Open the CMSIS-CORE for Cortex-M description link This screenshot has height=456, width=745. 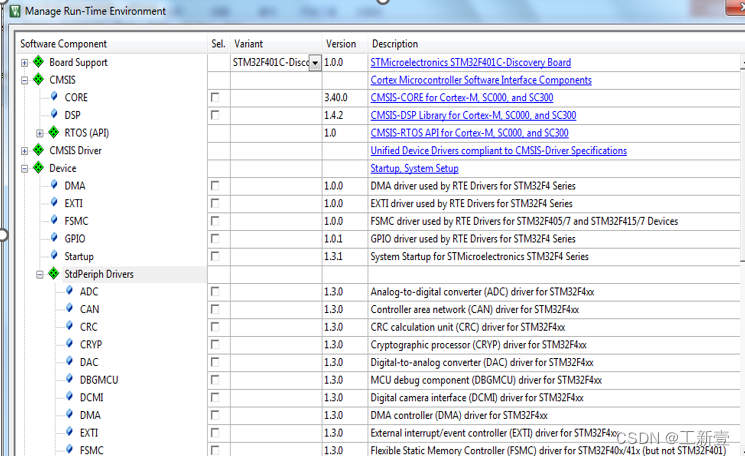(462, 97)
